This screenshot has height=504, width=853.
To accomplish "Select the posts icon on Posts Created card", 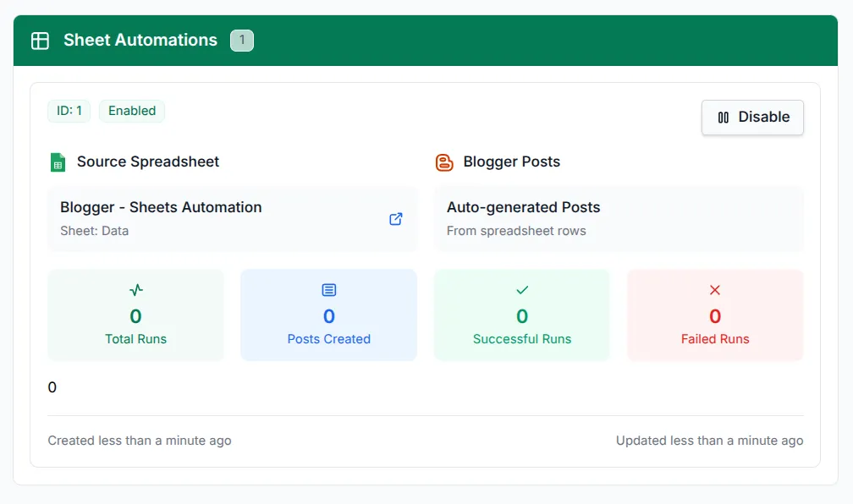I will pos(328,289).
